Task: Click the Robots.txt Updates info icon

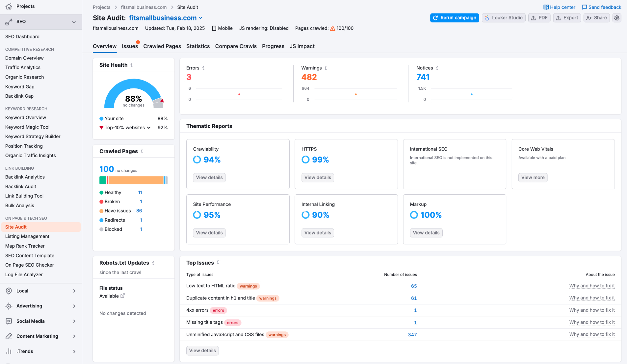Action: [x=153, y=263]
